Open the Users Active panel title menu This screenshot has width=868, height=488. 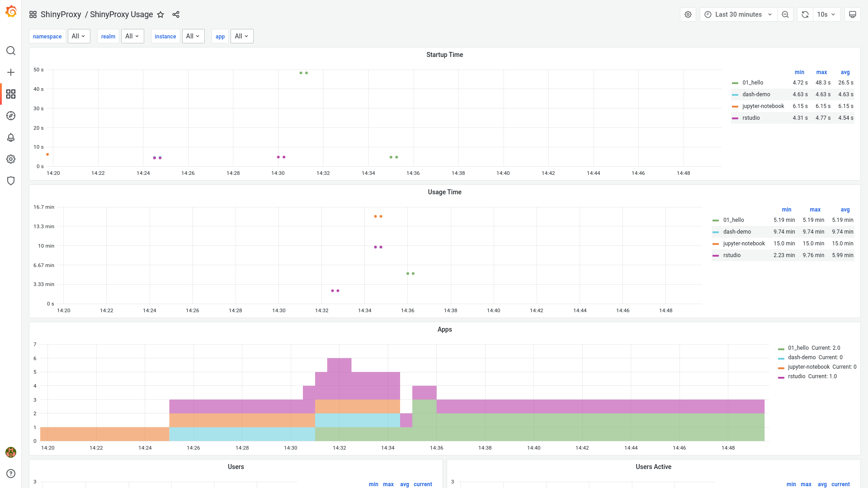pos(653,467)
